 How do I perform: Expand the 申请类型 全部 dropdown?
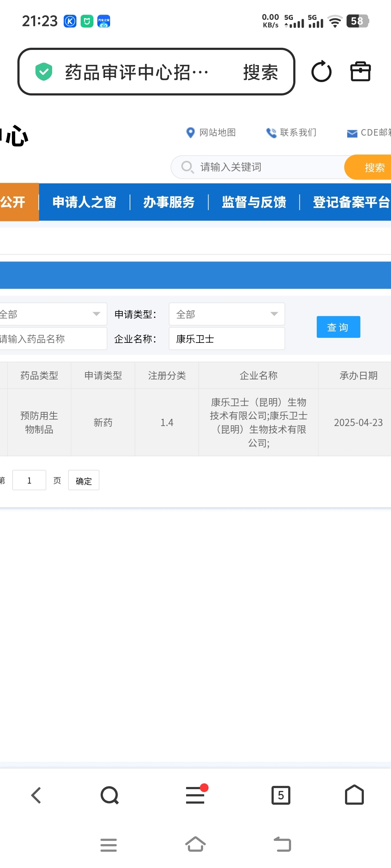227,314
